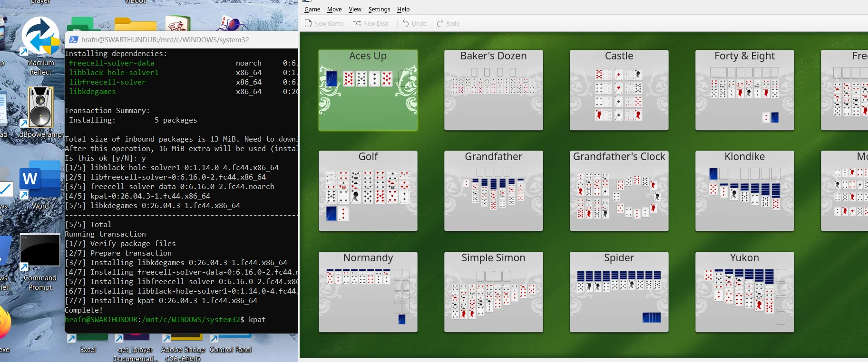
Task: Click the Macrium Reflect desktop icon
Action: [x=40, y=47]
